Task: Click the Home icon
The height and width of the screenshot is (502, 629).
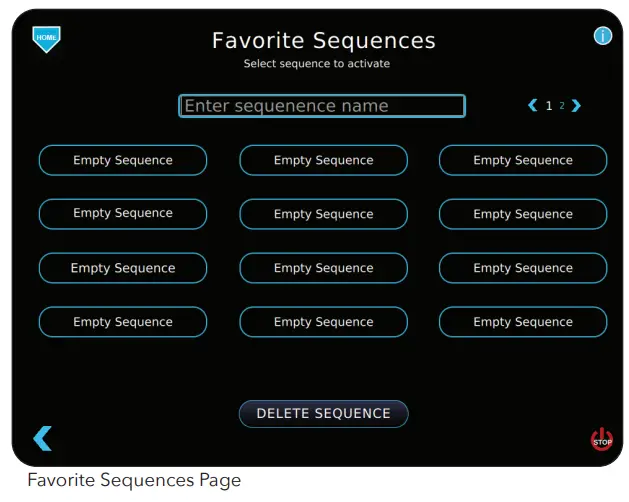Action: click(46, 38)
